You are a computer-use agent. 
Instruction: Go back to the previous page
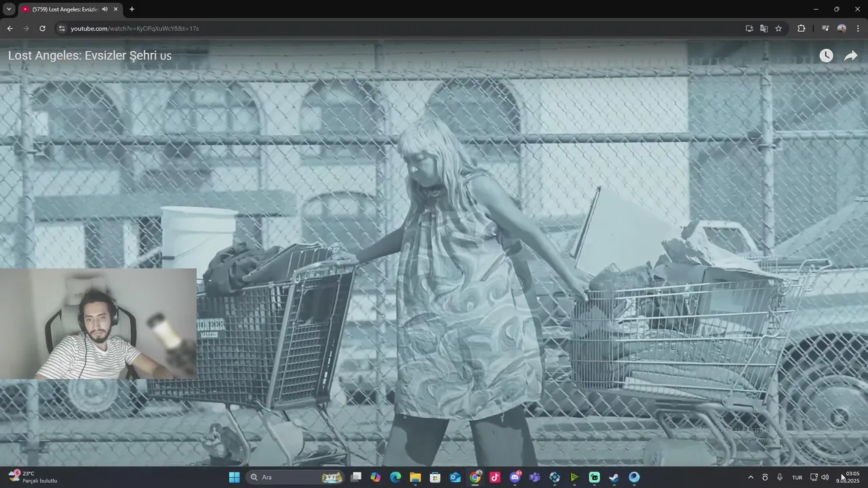coord(9,28)
